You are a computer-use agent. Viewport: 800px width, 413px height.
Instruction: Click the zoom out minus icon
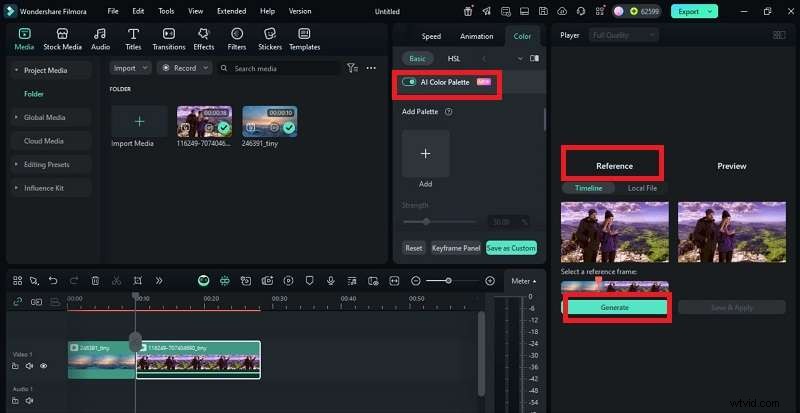click(416, 280)
